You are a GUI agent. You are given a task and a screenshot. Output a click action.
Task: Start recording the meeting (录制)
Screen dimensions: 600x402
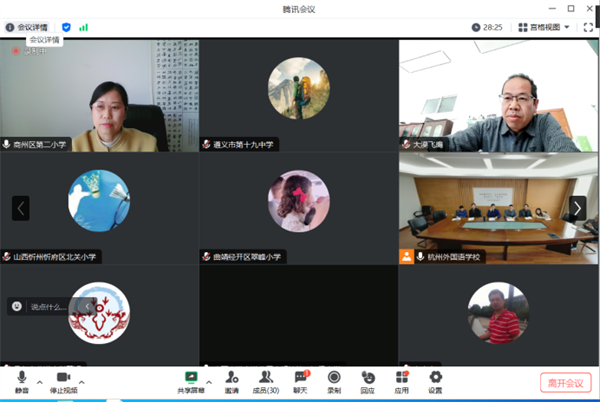click(x=334, y=380)
